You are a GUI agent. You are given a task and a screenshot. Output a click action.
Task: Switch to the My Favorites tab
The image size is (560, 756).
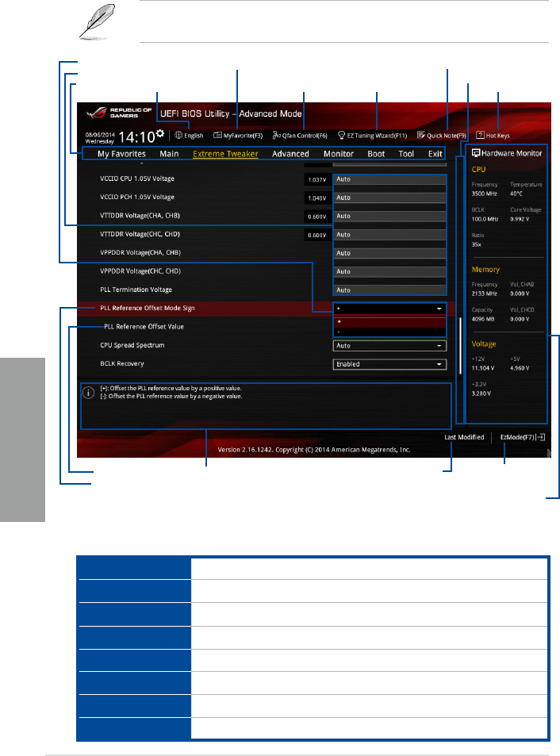[121, 154]
